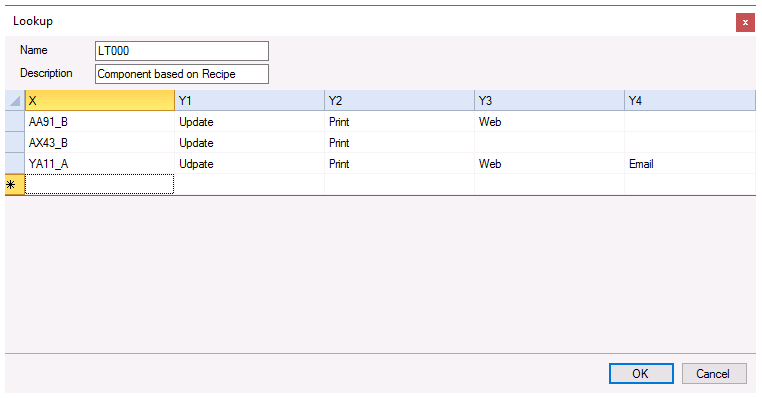Viewport: 762px width, 398px height.
Task: Click empty Y3 cell of AX43_B row
Action: point(549,142)
